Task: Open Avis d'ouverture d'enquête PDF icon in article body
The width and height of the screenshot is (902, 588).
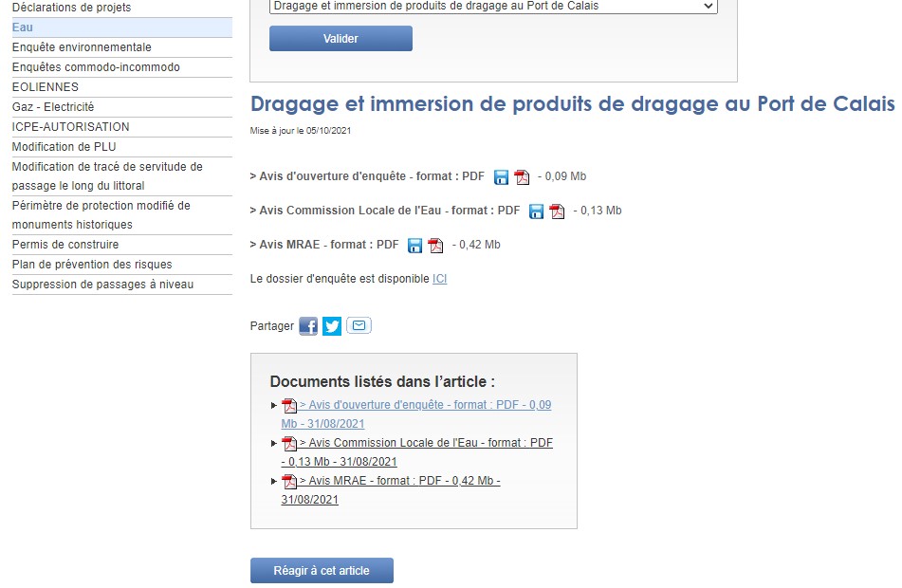Action: tap(522, 177)
